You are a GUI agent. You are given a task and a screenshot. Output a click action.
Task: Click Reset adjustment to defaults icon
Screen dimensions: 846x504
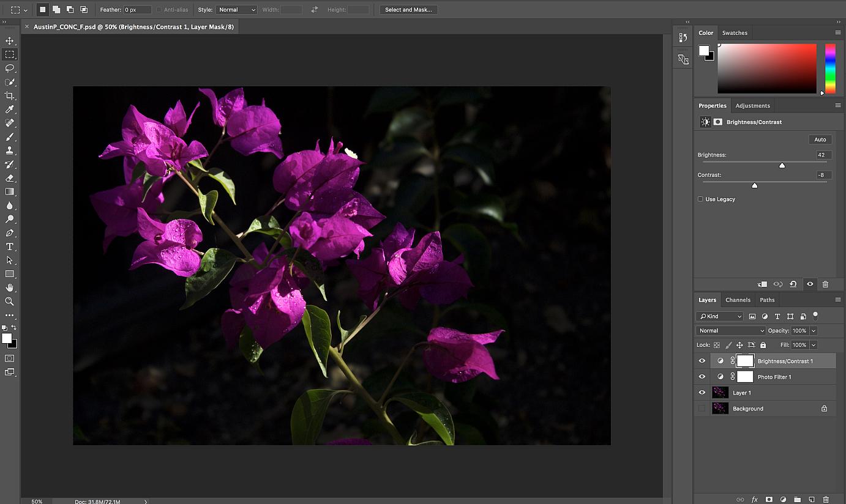point(793,284)
